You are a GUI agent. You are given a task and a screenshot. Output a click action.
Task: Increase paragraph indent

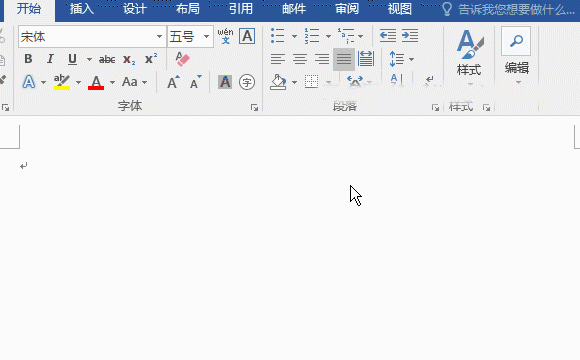coord(410,36)
